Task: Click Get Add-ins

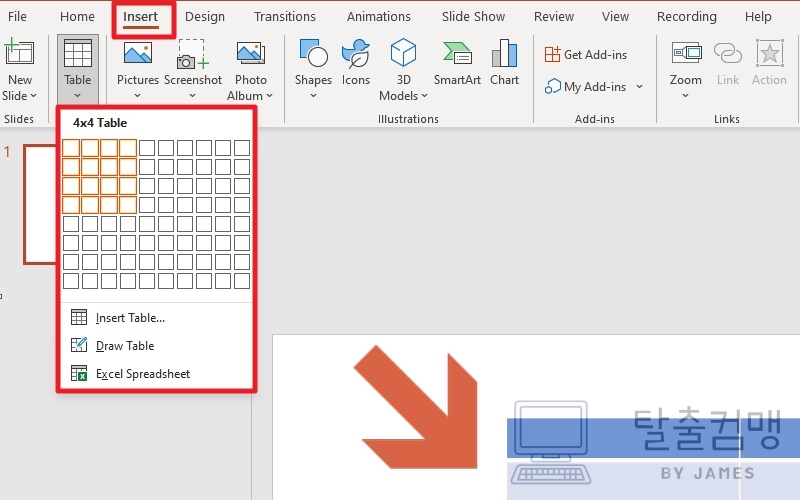Action: (586, 54)
